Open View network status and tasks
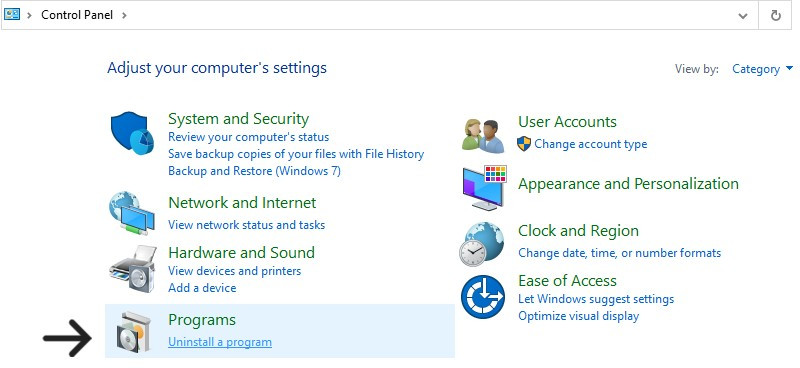The width and height of the screenshot is (800, 368). [x=246, y=225]
